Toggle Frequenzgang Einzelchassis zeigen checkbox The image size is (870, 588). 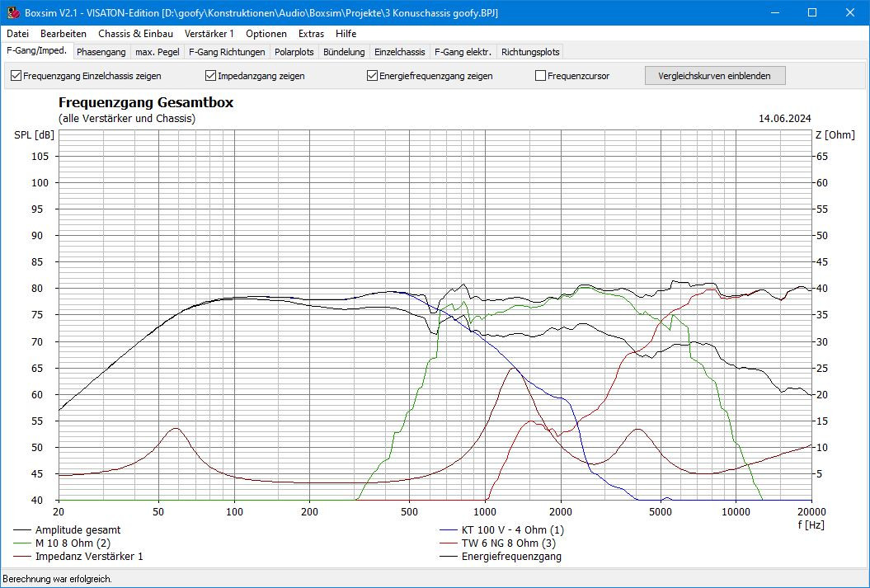tap(16, 76)
